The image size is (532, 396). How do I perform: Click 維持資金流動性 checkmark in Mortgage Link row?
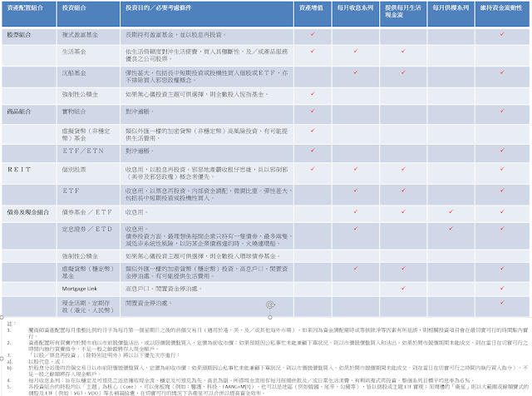coord(502,288)
